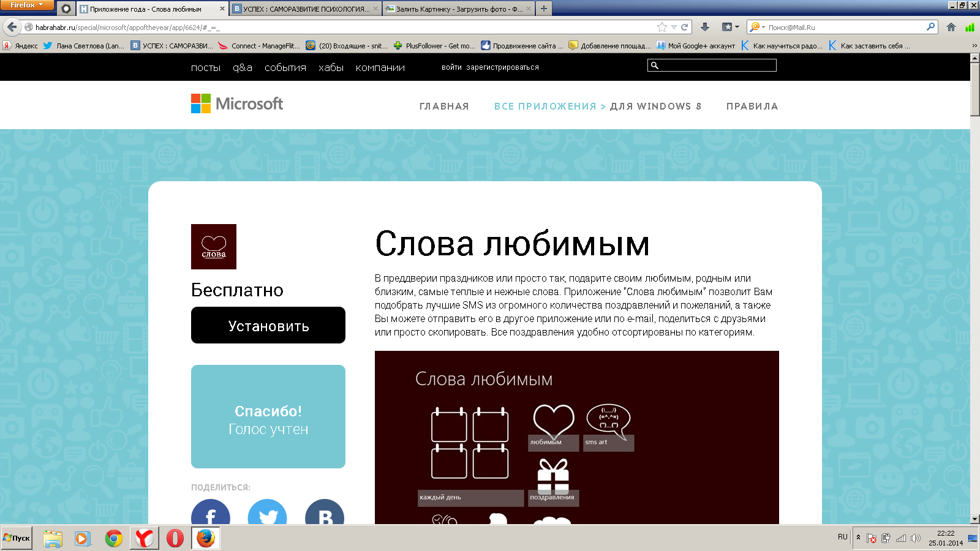This screenshot has height=551, width=980.
Task: Click the browser back arrow button
Action: [x=12, y=27]
